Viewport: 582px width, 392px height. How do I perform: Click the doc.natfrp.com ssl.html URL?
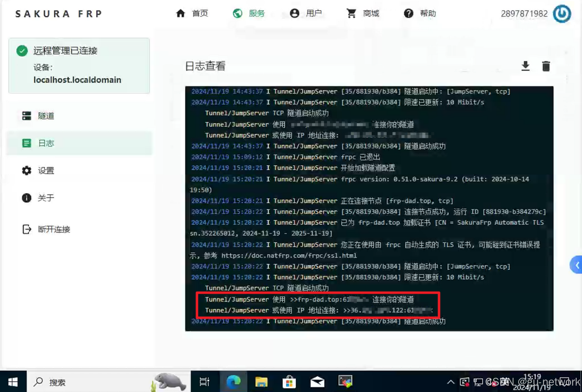289,256
